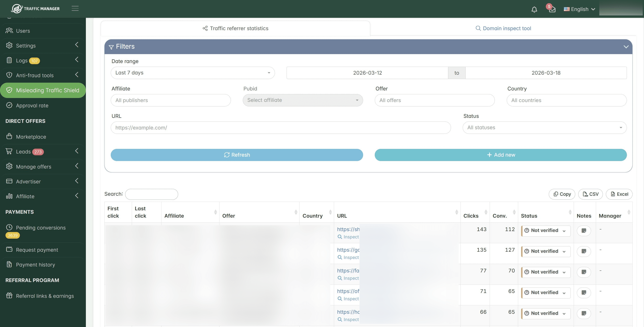Click the All publishers affiliate field
644x327 pixels.
[x=171, y=100]
